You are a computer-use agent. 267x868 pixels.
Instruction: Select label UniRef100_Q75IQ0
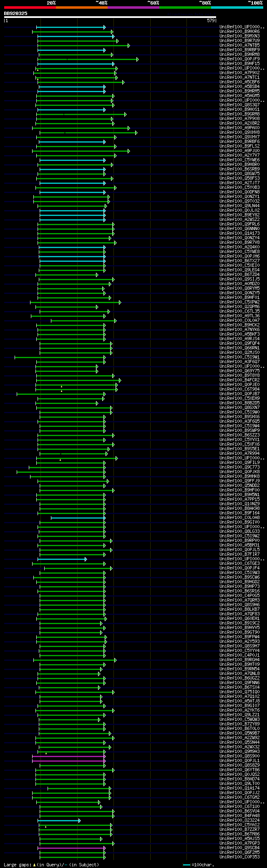coord(239,692)
